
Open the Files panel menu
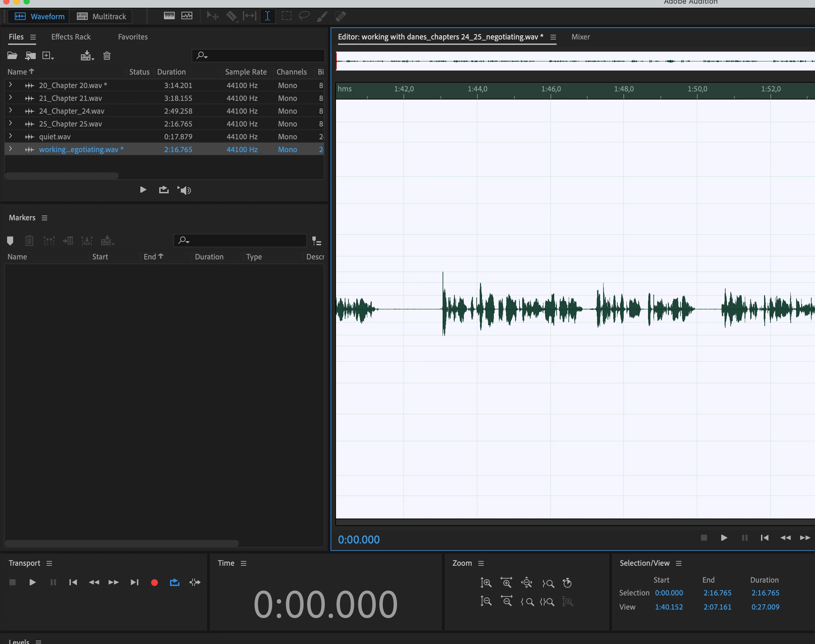(x=33, y=37)
